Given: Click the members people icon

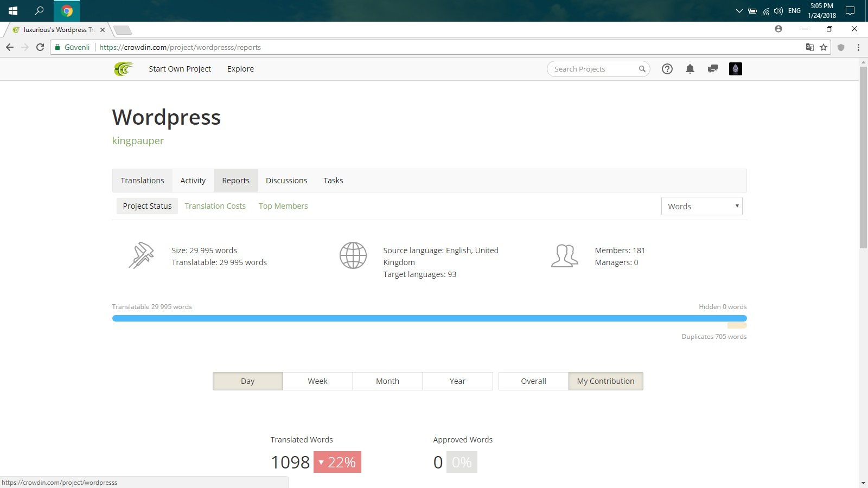Looking at the screenshot, I should pyautogui.click(x=564, y=255).
